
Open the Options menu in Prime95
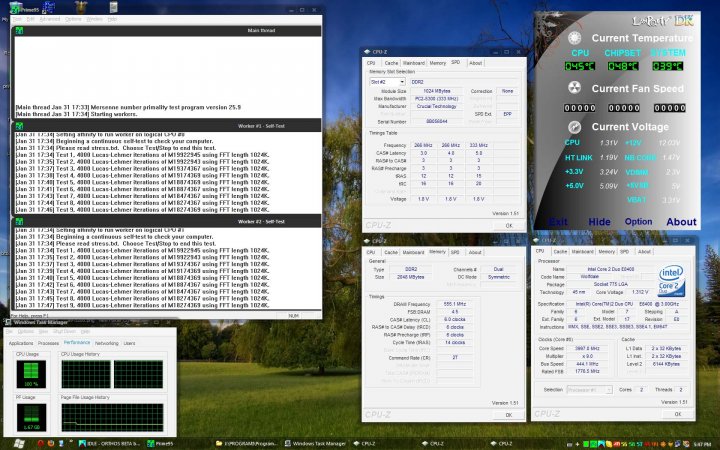(x=72, y=19)
